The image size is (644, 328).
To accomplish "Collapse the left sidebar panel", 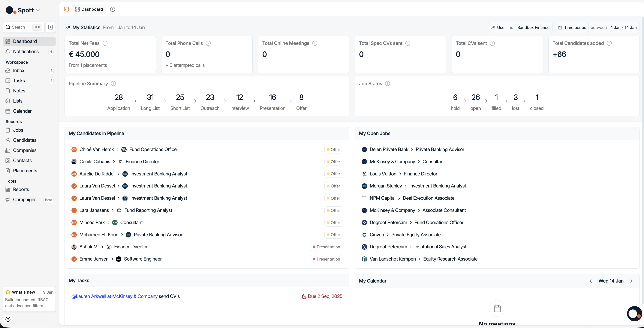I will pos(66,9).
